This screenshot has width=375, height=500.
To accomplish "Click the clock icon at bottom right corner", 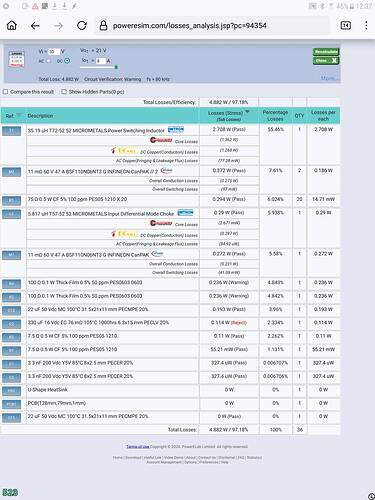I will pos(371,496).
